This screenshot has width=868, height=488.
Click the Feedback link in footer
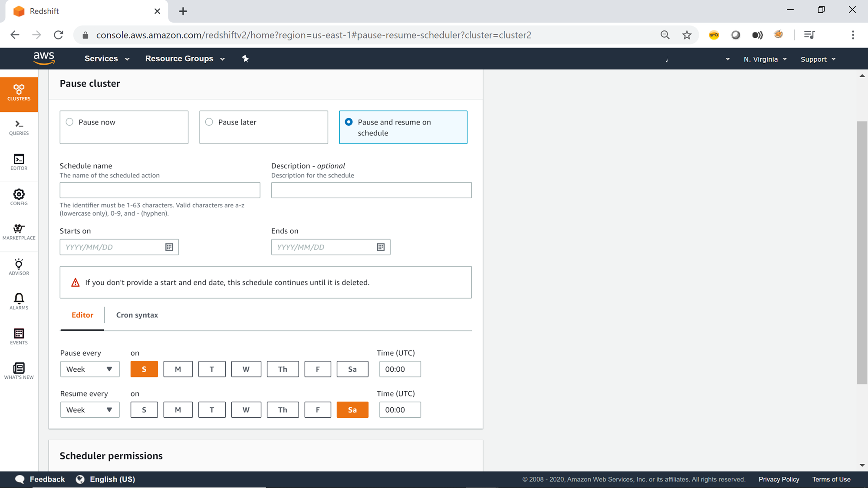[x=47, y=479]
